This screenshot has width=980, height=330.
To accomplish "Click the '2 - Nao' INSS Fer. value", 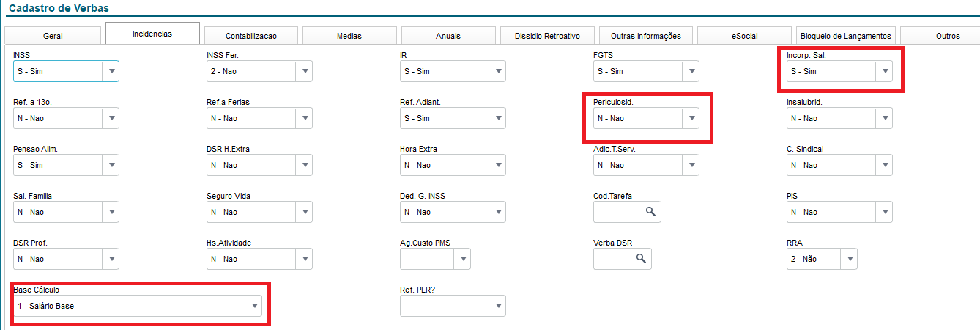I will [x=224, y=71].
